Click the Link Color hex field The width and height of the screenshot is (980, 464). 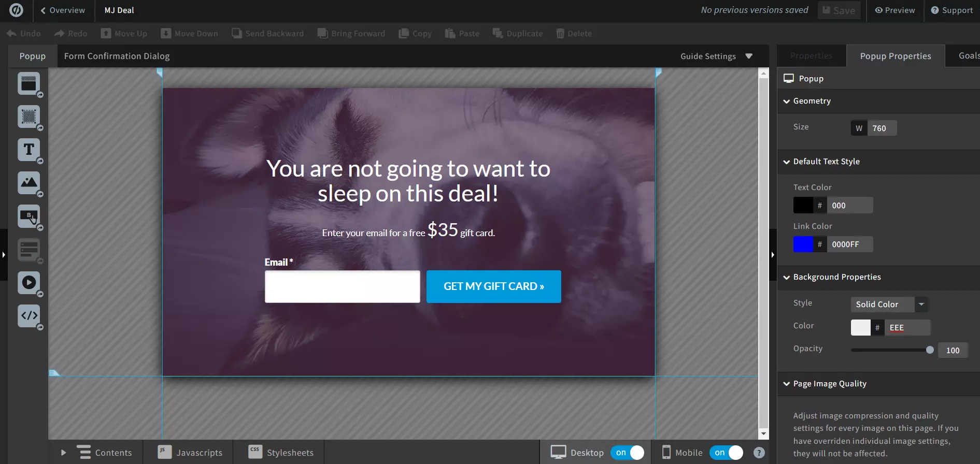[850, 244]
